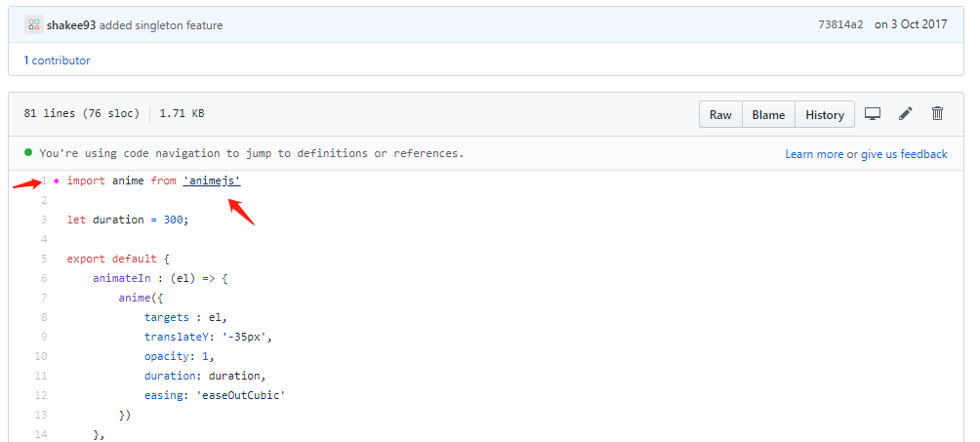980x442 pixels.
Task: Click the pencil icon to edit file
Action: (x=906, y=114)
